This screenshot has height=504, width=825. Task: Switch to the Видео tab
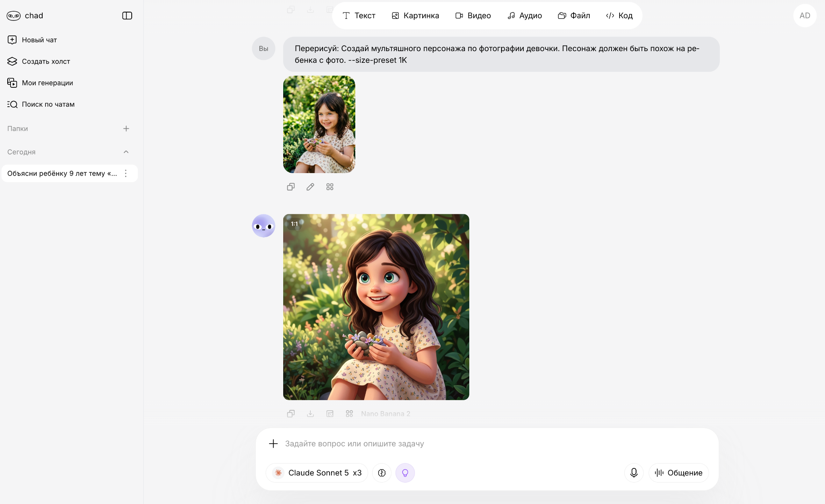[473, 16]
